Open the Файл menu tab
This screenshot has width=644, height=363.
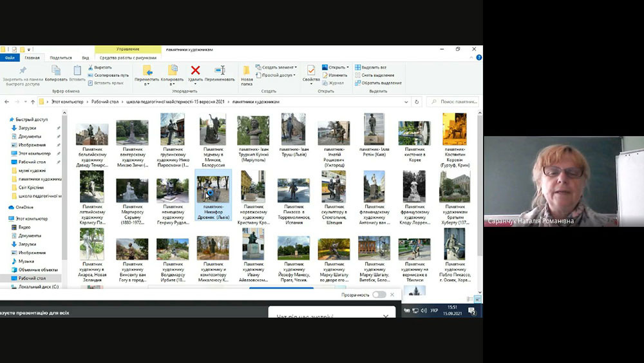point(10,58)
